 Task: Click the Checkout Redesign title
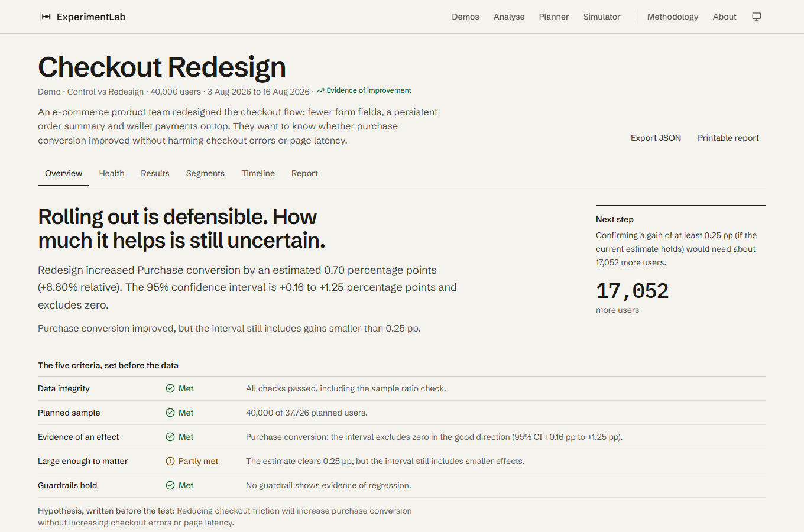162,67
